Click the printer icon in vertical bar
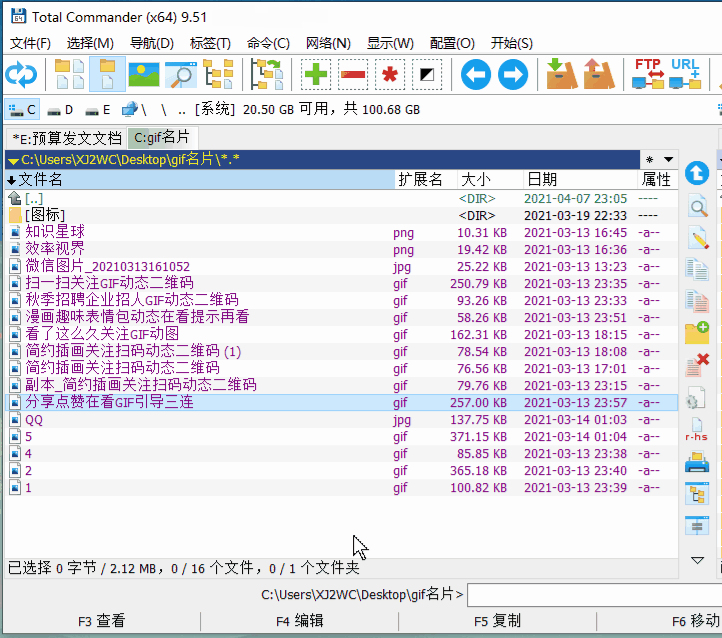 coord(697,462)
